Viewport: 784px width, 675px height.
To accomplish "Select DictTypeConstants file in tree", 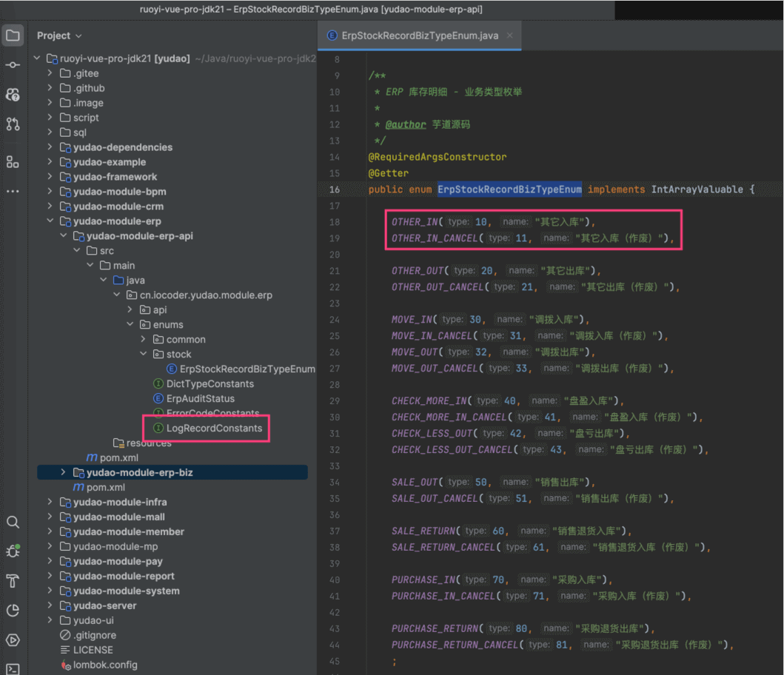I will 210,383.
